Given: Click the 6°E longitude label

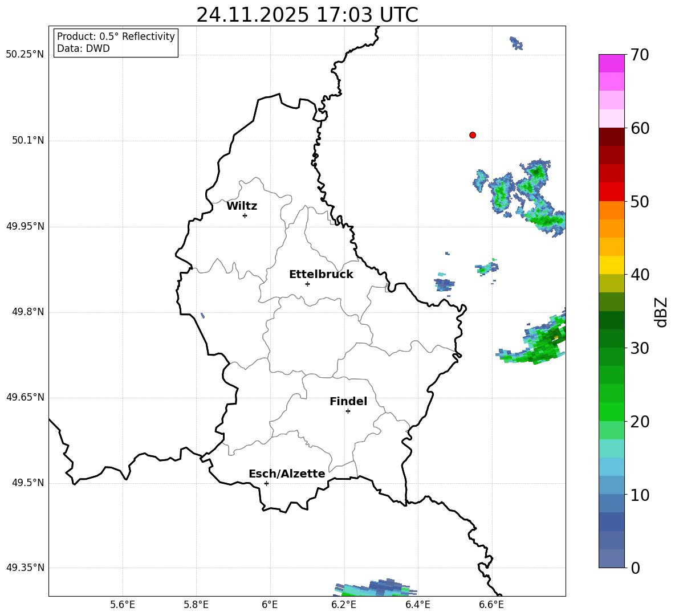Looking at the screenshot, I should coord(270,605).
